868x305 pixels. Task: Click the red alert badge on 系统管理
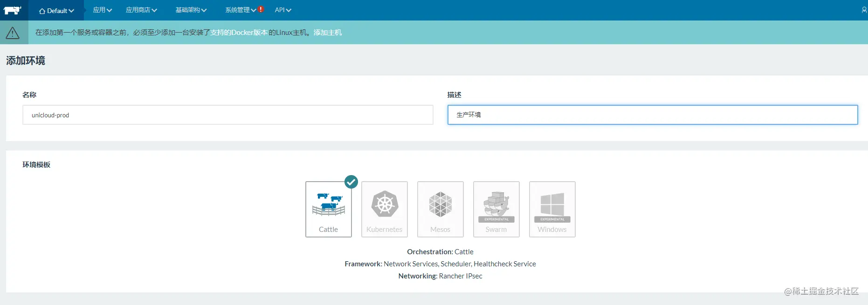pyautogui.click(x=261, y=9)
